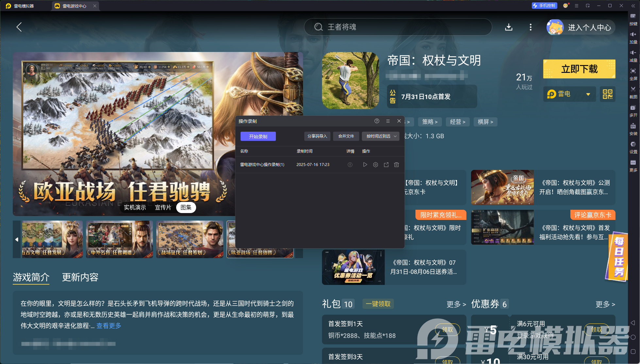
Task: Open the APK install tool
Action: [x=633, y=126]
